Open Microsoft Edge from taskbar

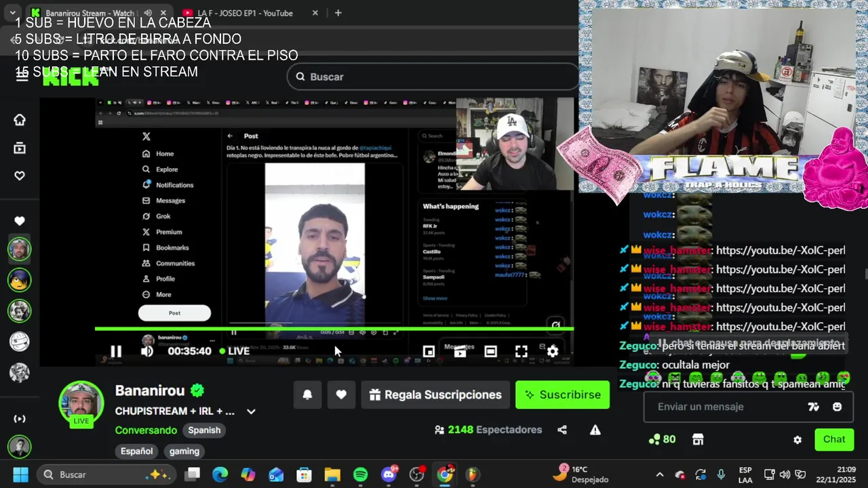click(220, 474)
